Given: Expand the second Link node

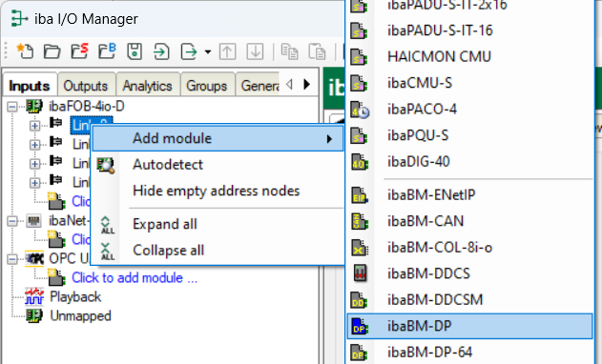Looking at the screenshot, I should coord(34,145).
